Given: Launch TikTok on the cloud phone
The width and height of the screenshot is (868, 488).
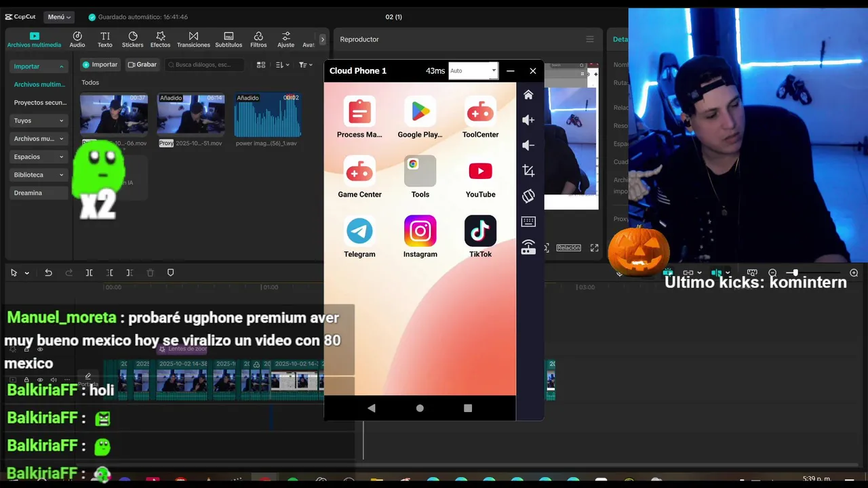Looking at the screenshot, I should (480, 237).
